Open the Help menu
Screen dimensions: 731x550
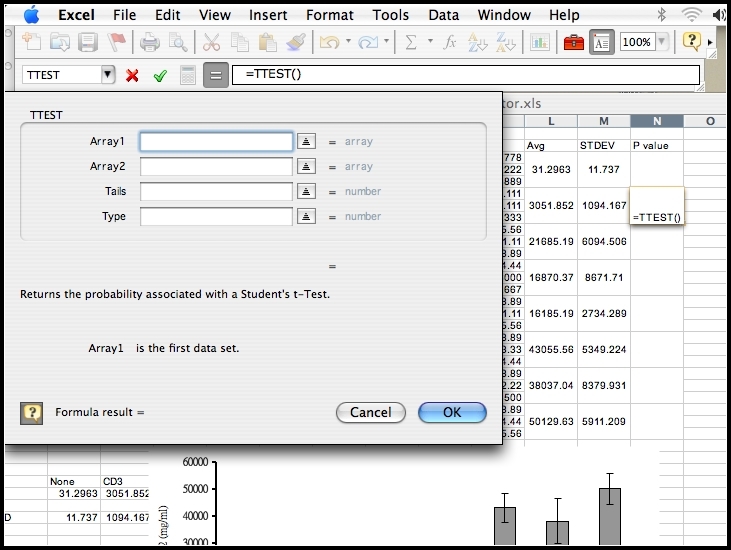click(564, 15)
